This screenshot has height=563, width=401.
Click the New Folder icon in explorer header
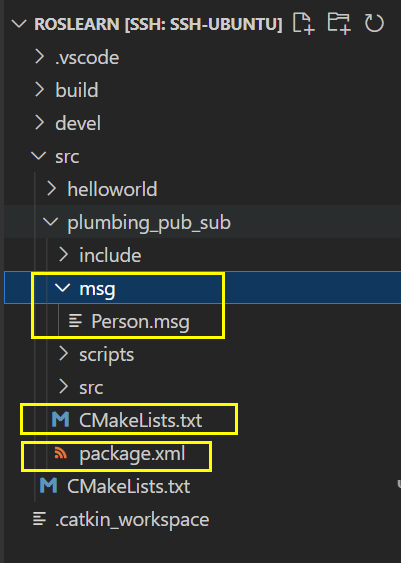pyautogui.click(x=339, y=24)
